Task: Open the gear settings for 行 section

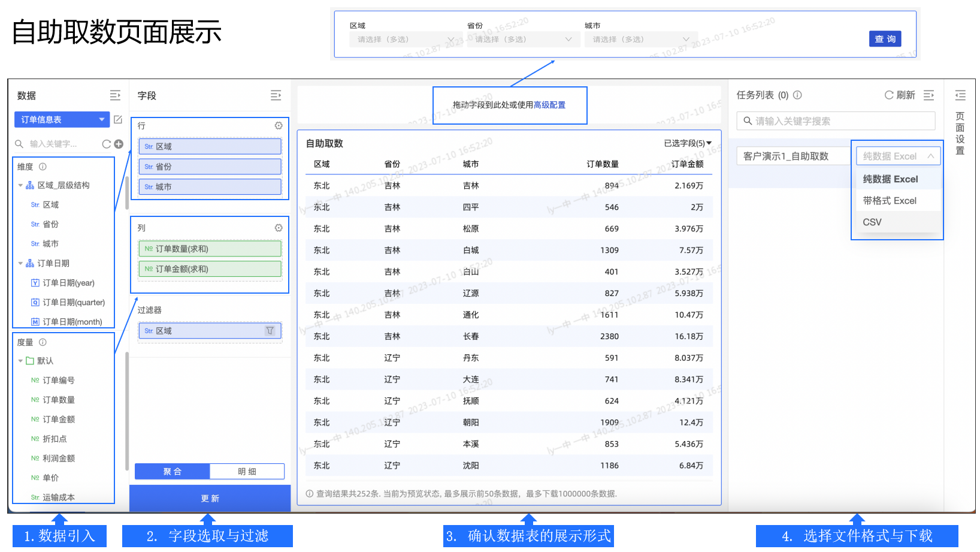Action: point(279,125)
